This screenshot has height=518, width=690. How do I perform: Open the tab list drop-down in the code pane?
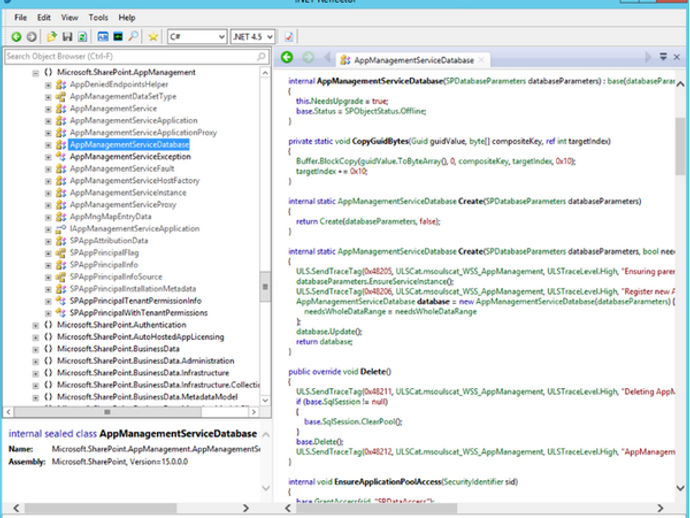click(x=663, y=56)
